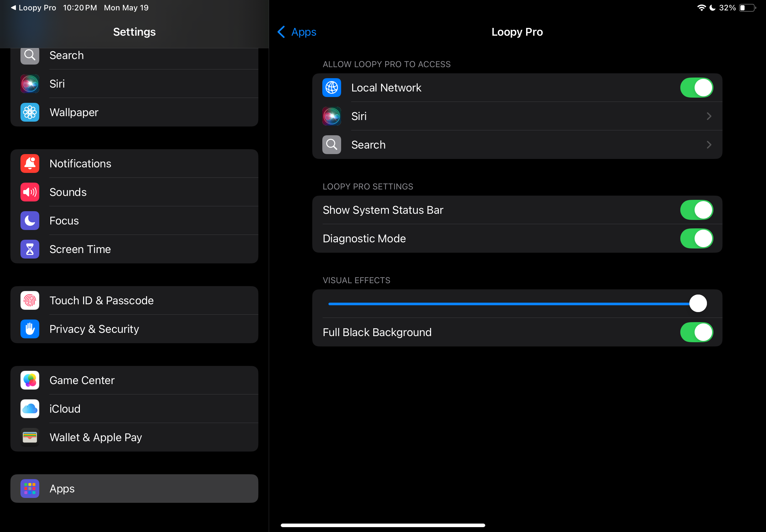Tap the Do Not Disturb moon in status bar

(x=712, y=8)
